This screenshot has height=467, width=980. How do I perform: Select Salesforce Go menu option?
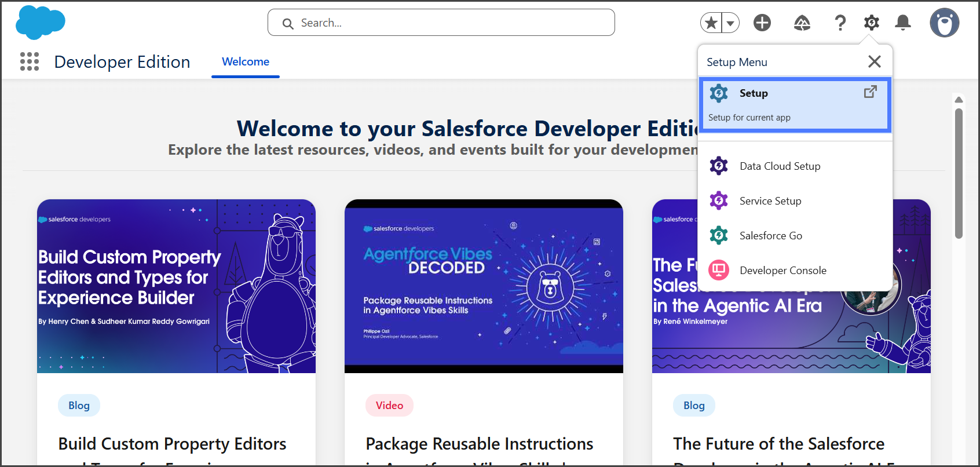[770, 236]
